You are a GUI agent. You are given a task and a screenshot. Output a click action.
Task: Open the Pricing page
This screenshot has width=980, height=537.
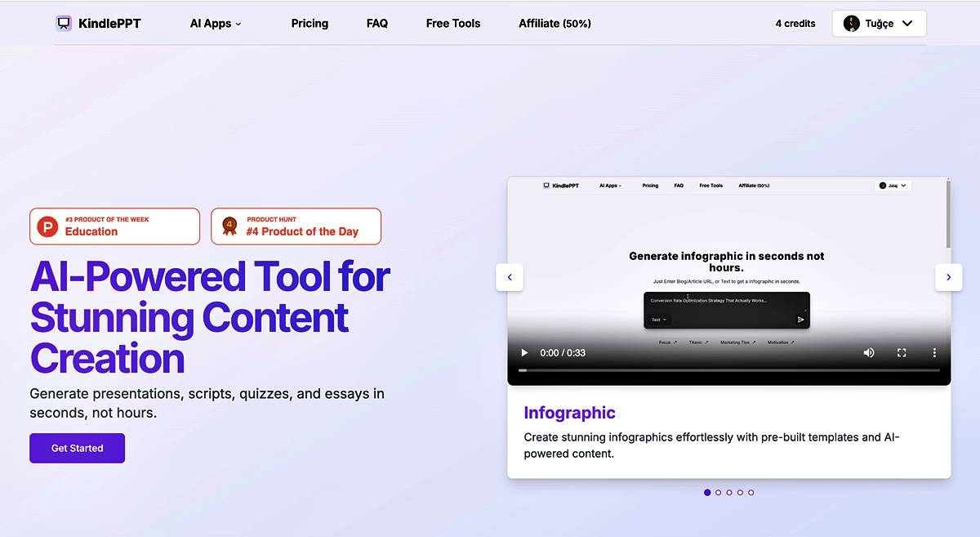(310, 24)
